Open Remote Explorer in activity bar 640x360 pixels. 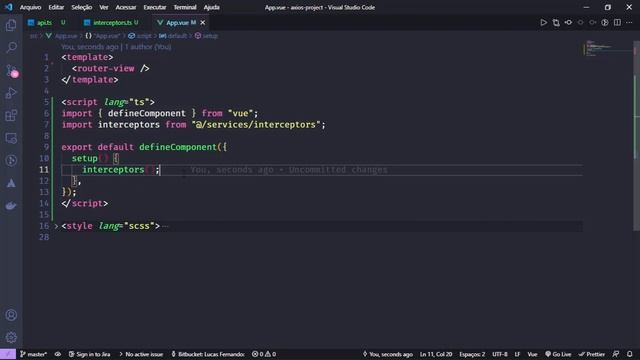(11, 138)
